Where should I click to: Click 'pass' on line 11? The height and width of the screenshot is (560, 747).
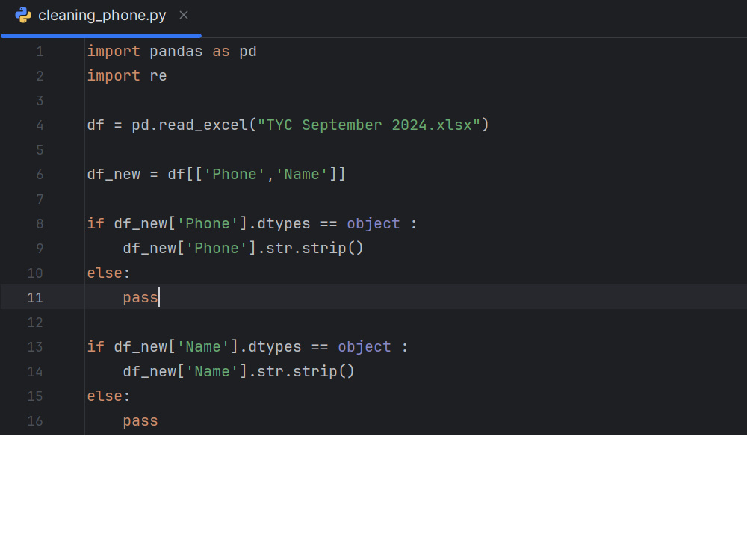click(140, 298)
